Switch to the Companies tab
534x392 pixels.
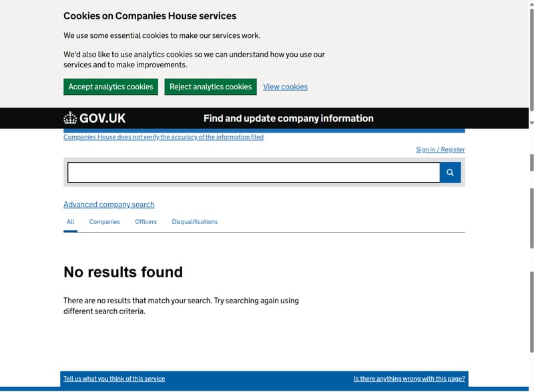pyautogui.click(x=104, y=222)
